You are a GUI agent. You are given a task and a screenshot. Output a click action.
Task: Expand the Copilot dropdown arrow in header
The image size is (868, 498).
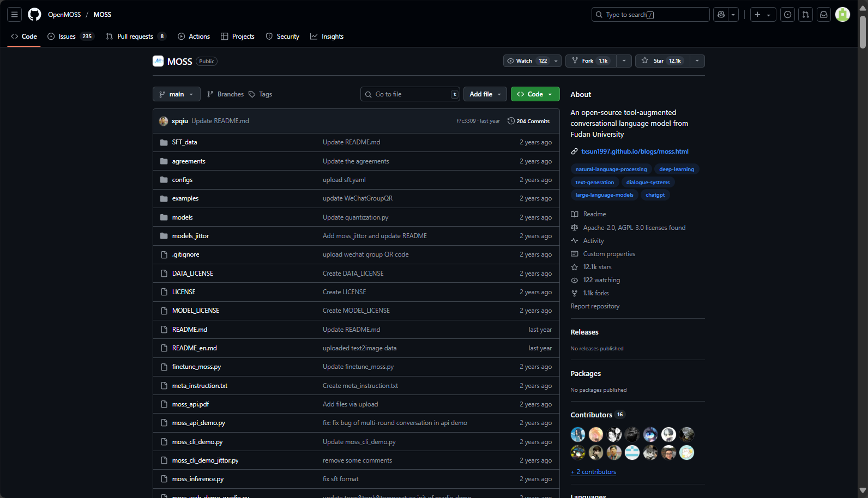(x=733, y=15)
